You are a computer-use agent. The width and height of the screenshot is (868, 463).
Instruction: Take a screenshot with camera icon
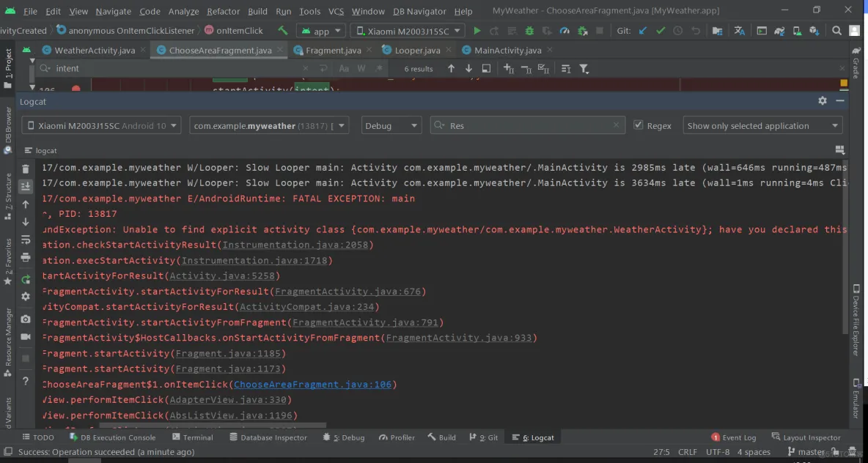26,319
